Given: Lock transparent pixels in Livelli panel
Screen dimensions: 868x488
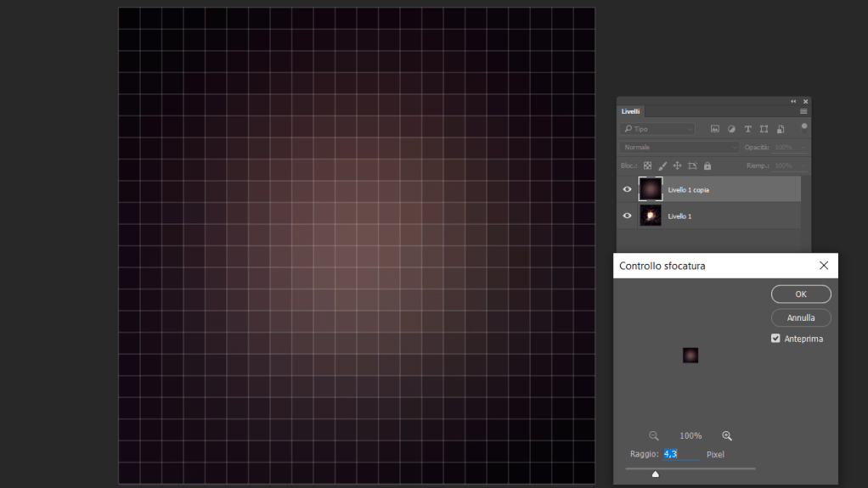Looking at the screenshot, I should pyautogui.click(x=647, y=166).
